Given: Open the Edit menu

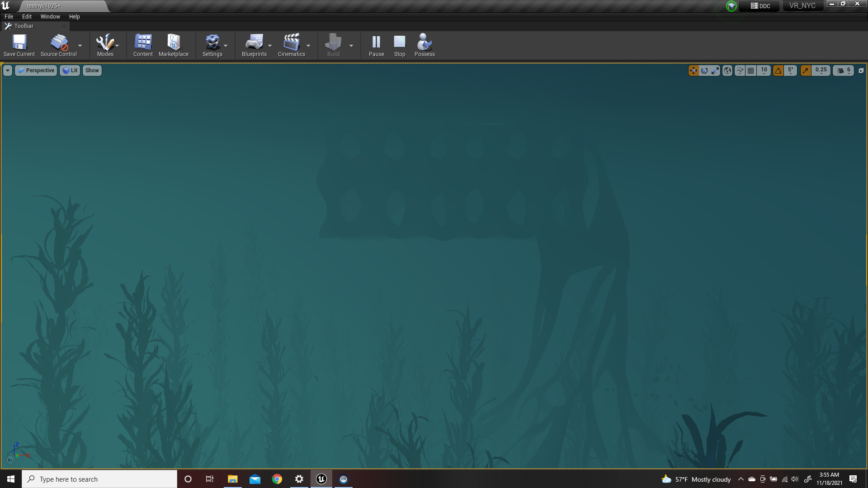Looking at the screenshot, I should (x=27, y=16).
